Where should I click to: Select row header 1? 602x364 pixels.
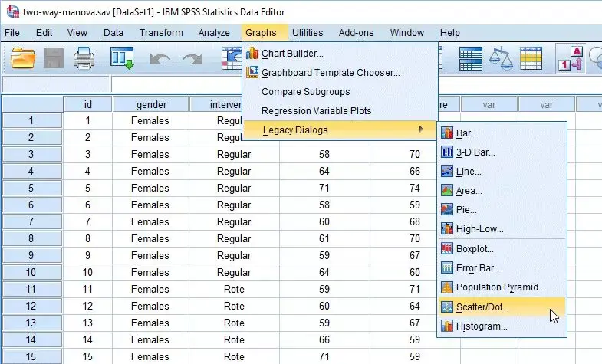click(x=32, y=120)
